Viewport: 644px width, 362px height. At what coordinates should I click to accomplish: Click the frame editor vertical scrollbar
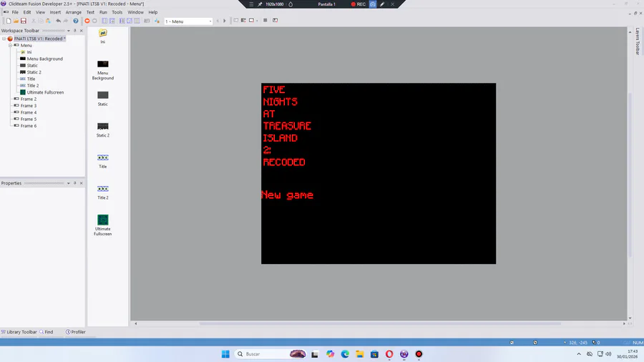pos(630,175)
